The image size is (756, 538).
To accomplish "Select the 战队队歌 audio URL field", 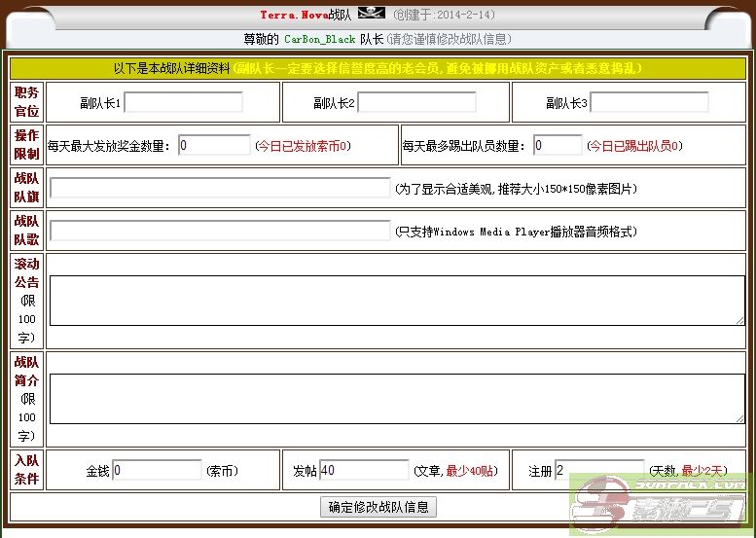I will 220,231.
